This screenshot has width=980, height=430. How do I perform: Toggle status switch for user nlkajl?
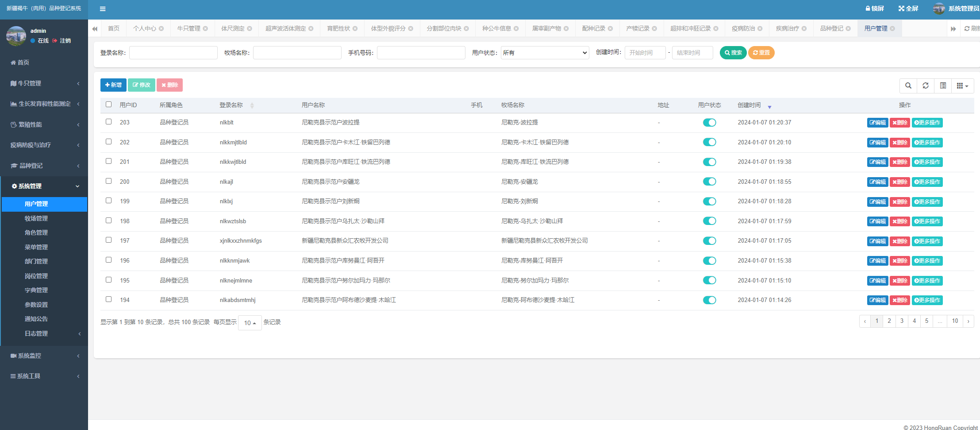pyautogui.click(x=709, y=182)
